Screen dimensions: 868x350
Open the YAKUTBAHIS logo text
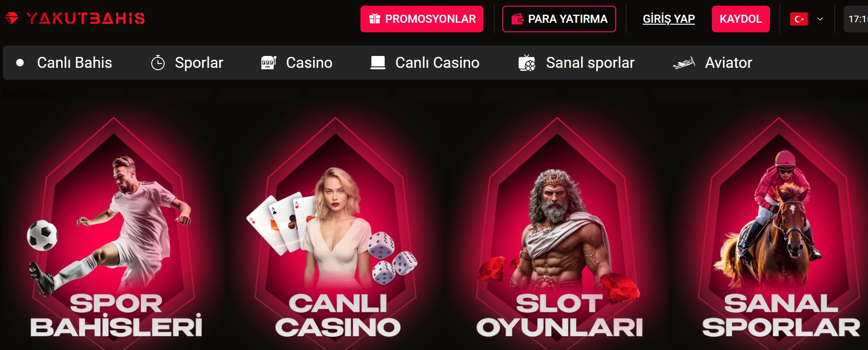click(86, 18)
